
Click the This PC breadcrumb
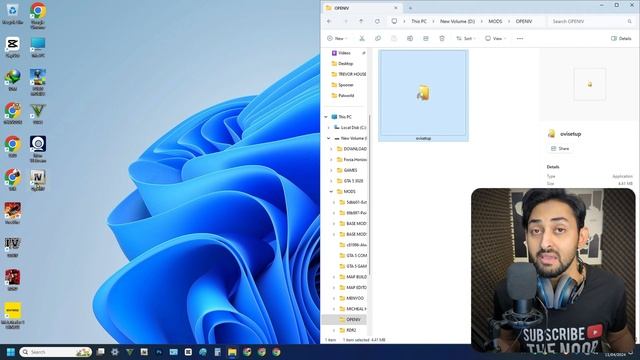pos(419,21)
